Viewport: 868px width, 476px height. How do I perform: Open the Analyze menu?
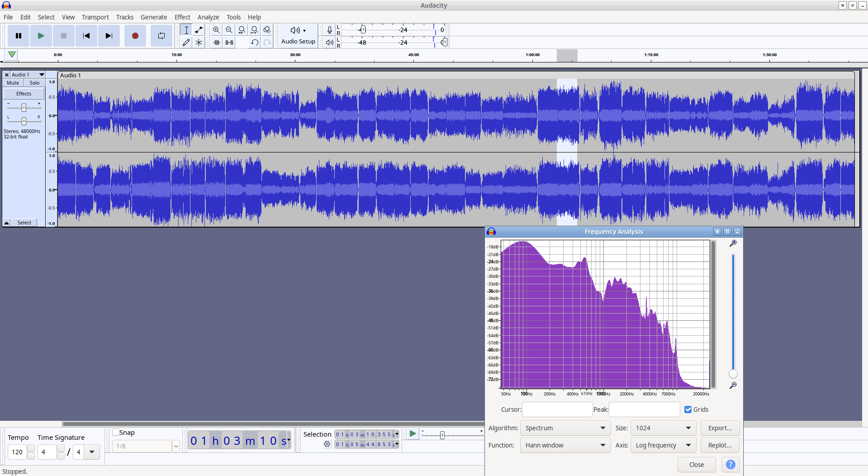[209, 17]
